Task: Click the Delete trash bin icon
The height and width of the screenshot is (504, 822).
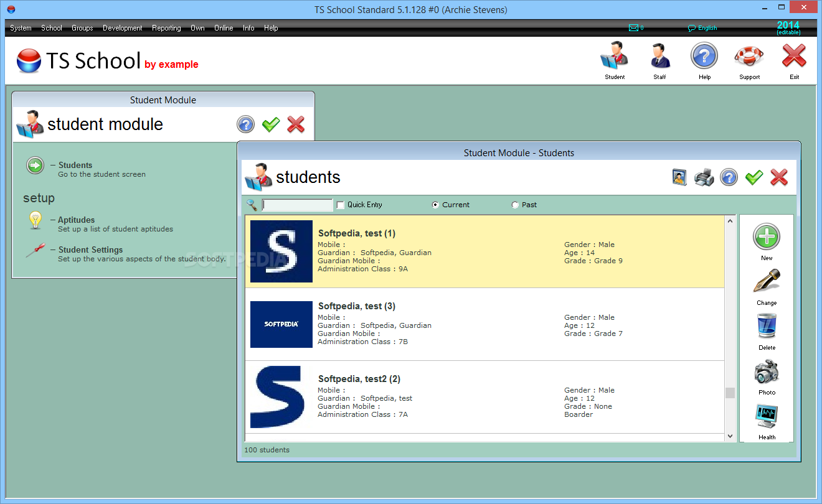Action: pos(767,326)
